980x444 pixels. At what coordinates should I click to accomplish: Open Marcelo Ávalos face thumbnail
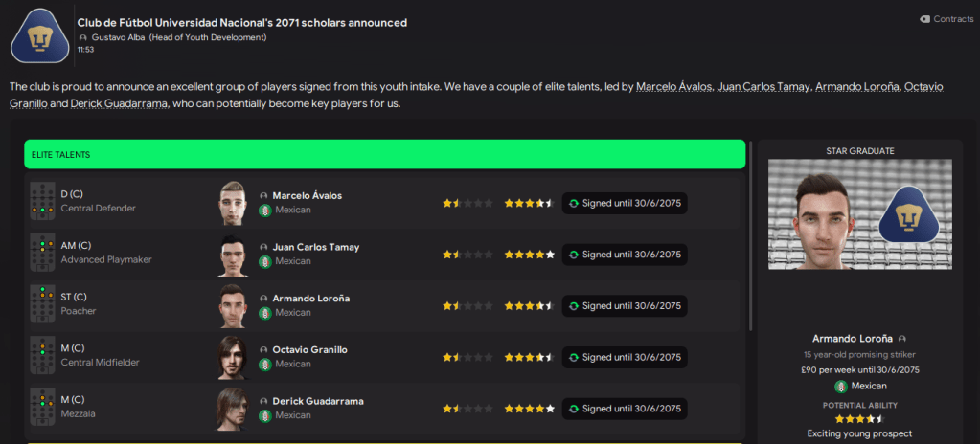click(x=233, y=202)
